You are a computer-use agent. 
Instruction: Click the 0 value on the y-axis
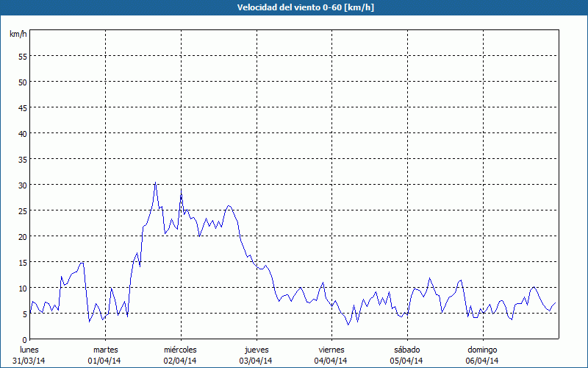tap(24, 339)
